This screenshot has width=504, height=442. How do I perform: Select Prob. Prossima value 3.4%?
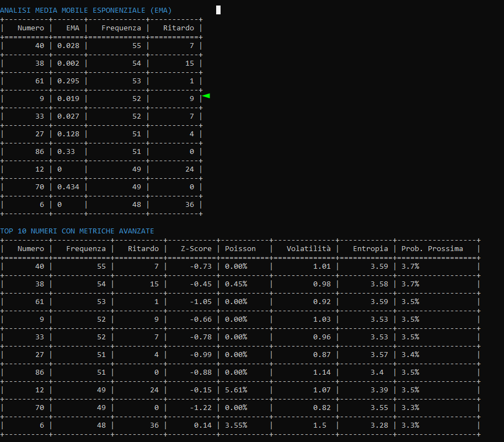410,355
